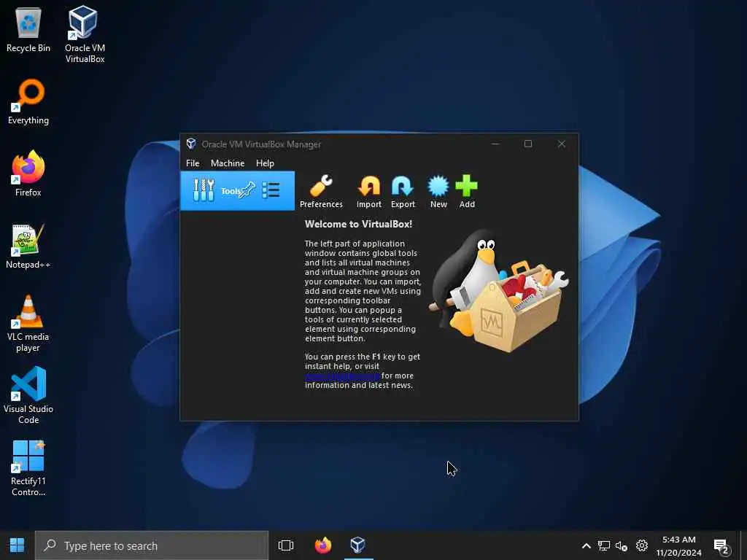This screenshot has height=560, width=747.
Task: Click the Import appliance button
Action: coord(369,192)
